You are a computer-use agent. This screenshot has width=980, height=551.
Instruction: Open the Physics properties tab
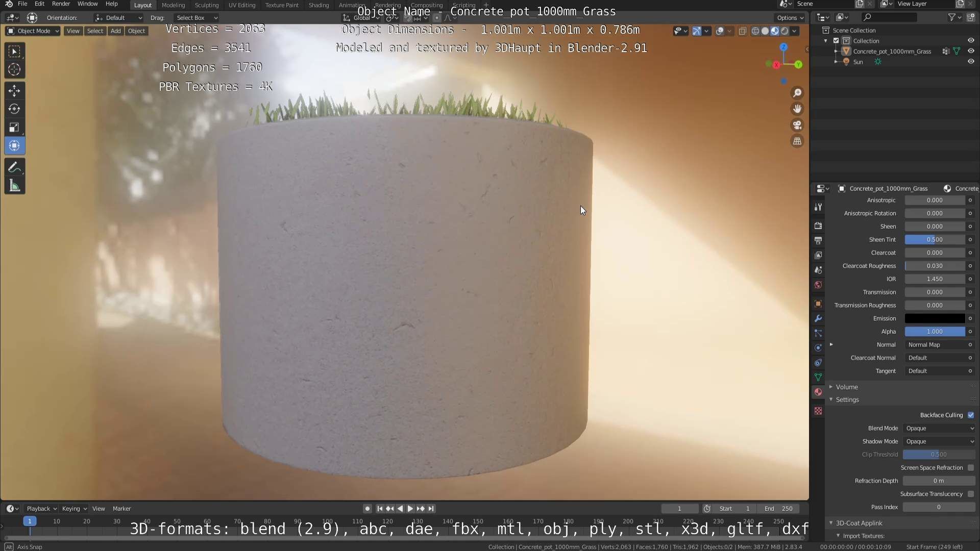coord(818,348)
